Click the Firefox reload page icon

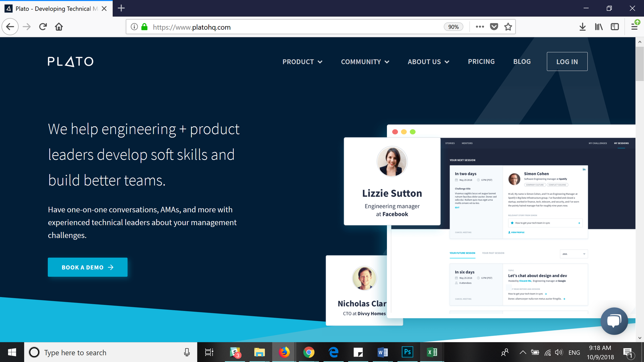pos(43,27)
